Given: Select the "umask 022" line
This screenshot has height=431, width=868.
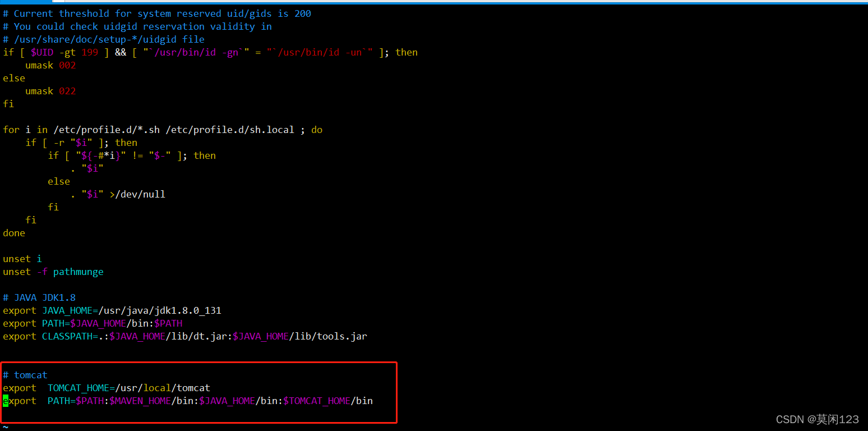Looking at the screenshot, I should point(50,91).
